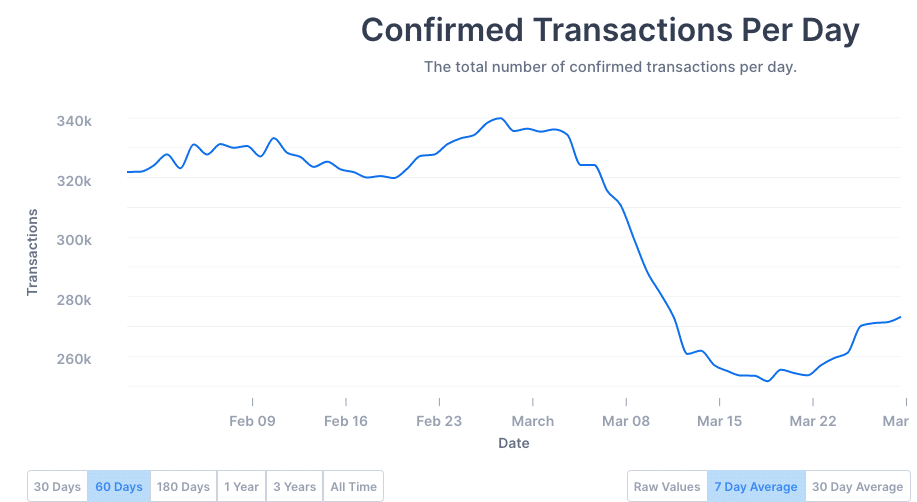Click the Feb 09 date tick label
This screenshot has height=502, width=917.
coord(252,421)
